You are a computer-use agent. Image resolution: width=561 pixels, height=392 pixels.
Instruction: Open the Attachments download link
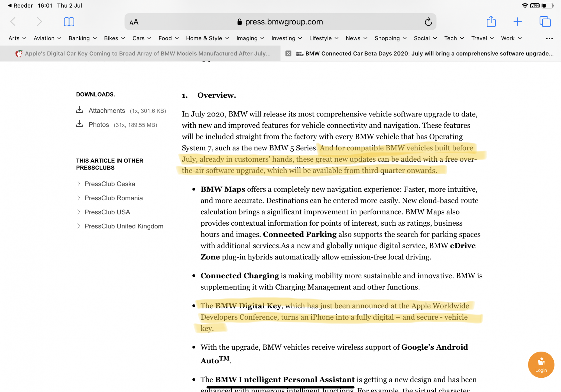click(x=107, y=111)
